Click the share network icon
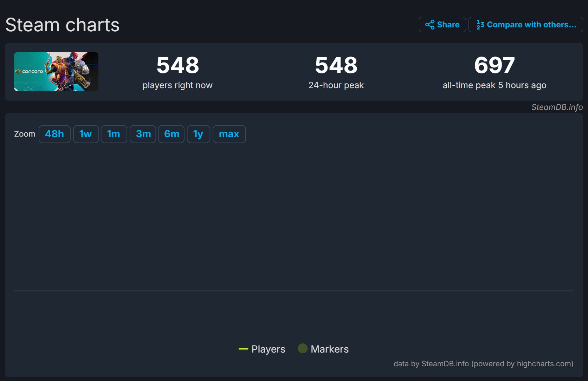 coord(430,25)
